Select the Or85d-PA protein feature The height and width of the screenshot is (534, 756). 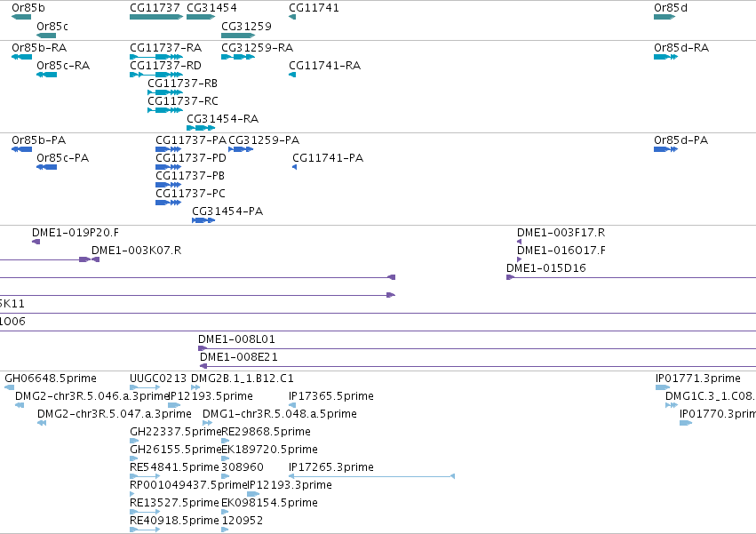[666, 149]
